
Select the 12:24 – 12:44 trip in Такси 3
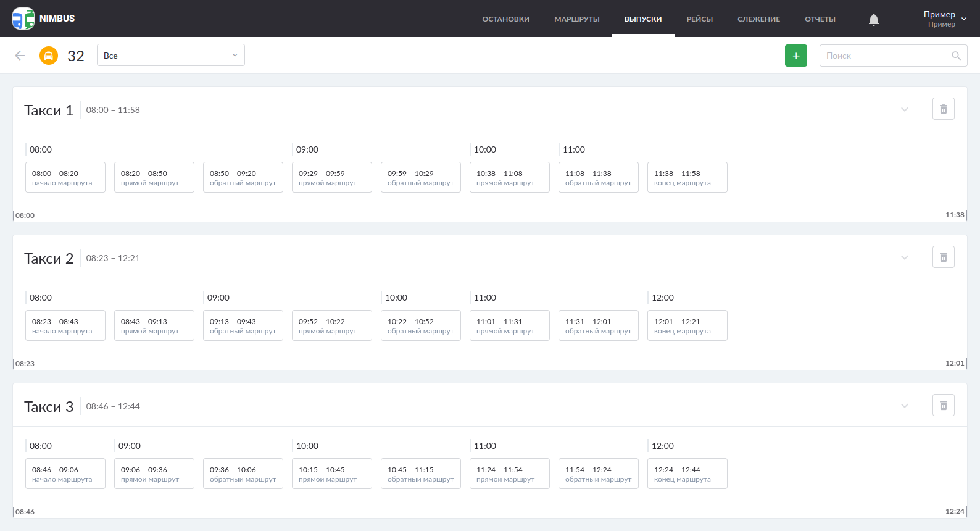tap(687, 474)
